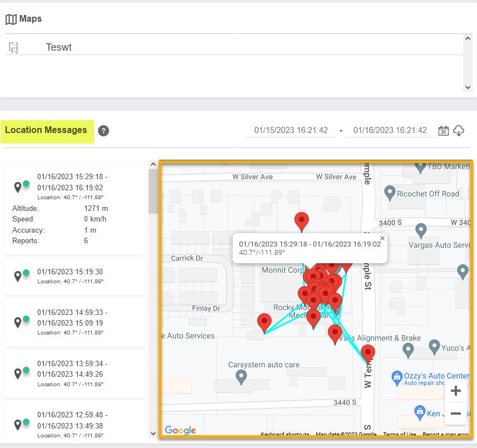Select the 01/16/2023 15:19:30 location message
Image resolution: width=477 pixels, height=448 pixels.
[x=75, y=276]
